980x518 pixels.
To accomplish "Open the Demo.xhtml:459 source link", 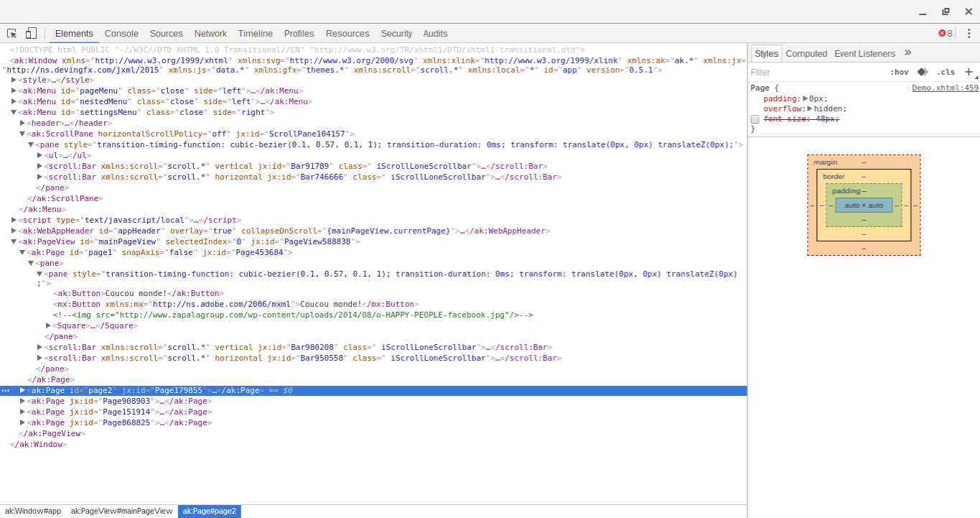I will 945,88.
